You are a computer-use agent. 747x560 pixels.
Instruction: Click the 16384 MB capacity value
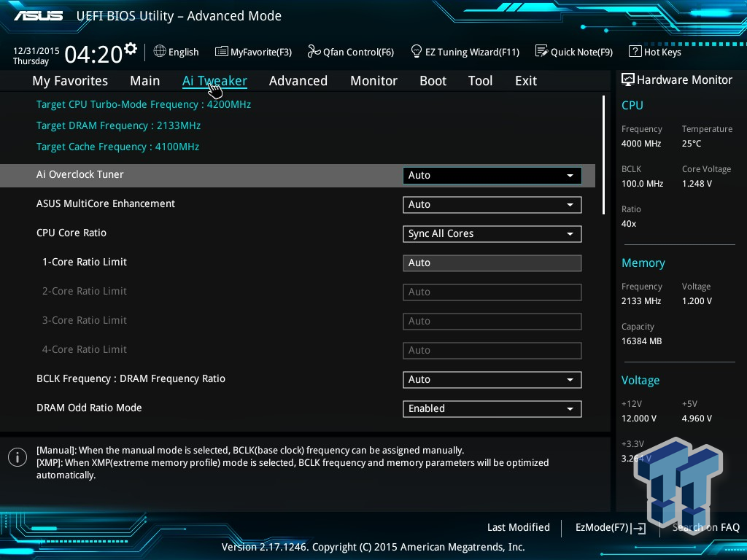[x=642, y=341]
